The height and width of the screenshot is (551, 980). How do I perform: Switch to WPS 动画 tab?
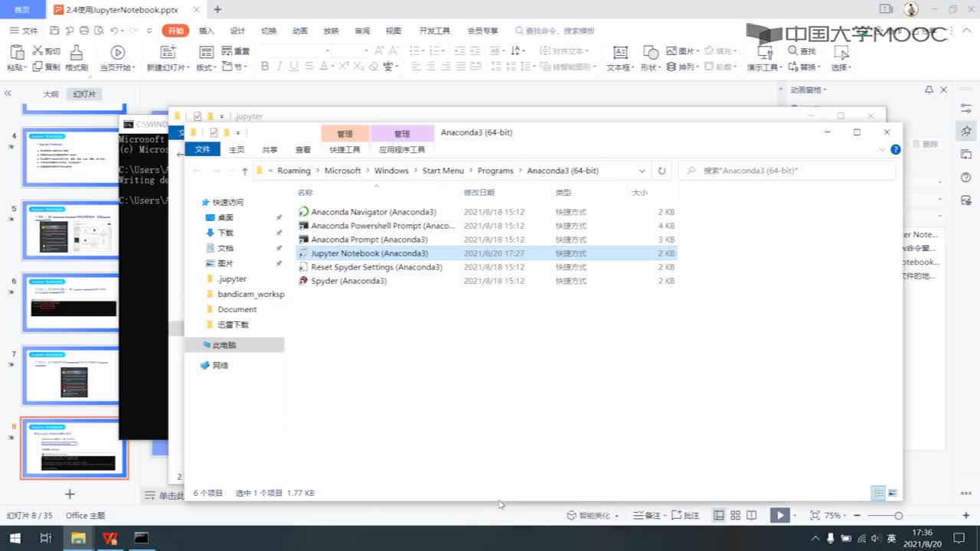click(300, 31)
